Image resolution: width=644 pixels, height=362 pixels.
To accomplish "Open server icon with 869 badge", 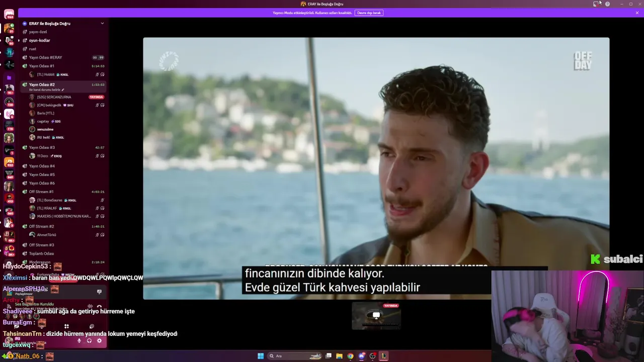I will (x=9, y=174).
